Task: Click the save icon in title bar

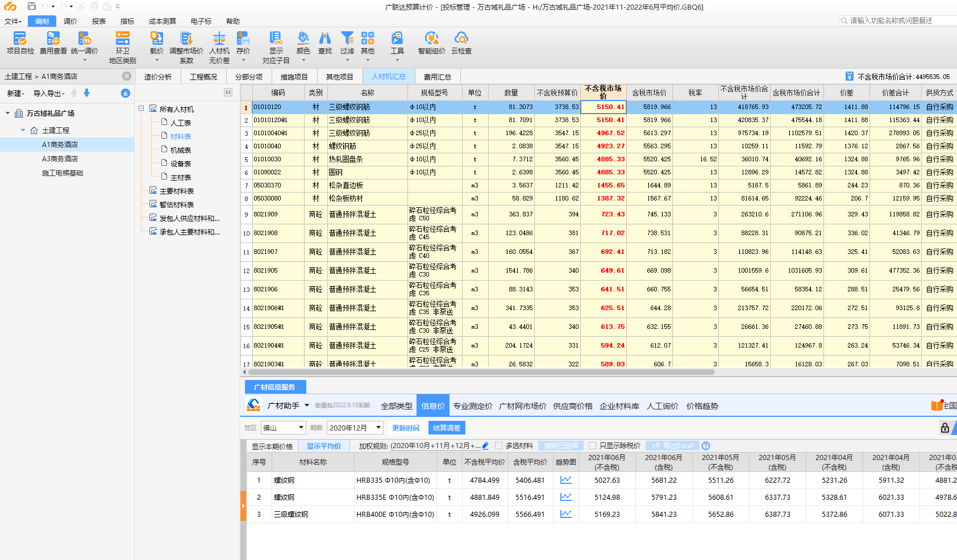Action: click(32, 6)
